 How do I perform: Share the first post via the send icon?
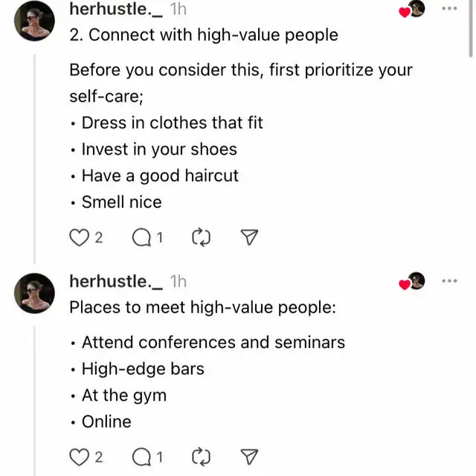[249, 237]
